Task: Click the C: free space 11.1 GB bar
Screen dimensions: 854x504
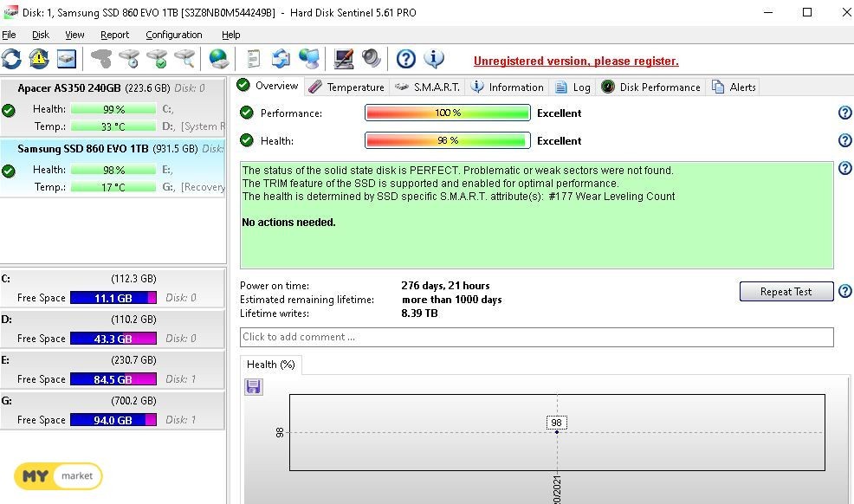Action: pos(113,298)
